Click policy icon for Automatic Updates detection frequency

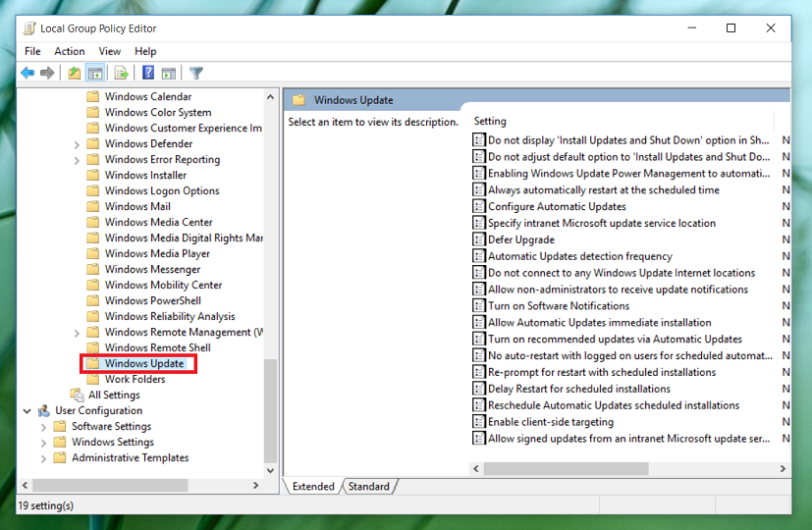[x=479, y=256]
